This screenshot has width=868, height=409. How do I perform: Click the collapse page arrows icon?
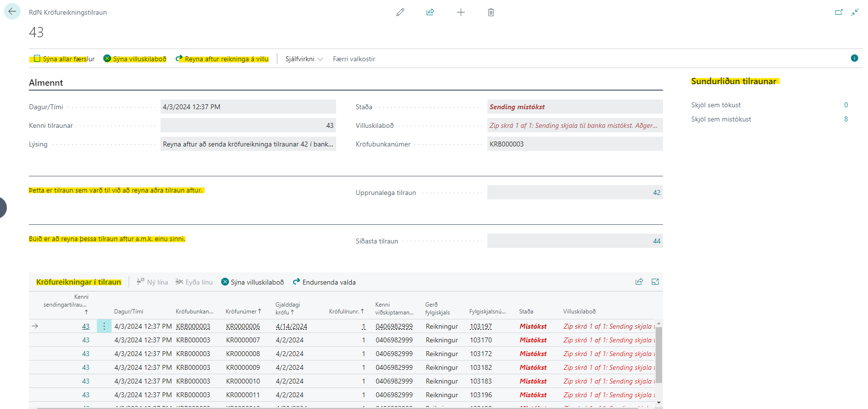(855, 12)
